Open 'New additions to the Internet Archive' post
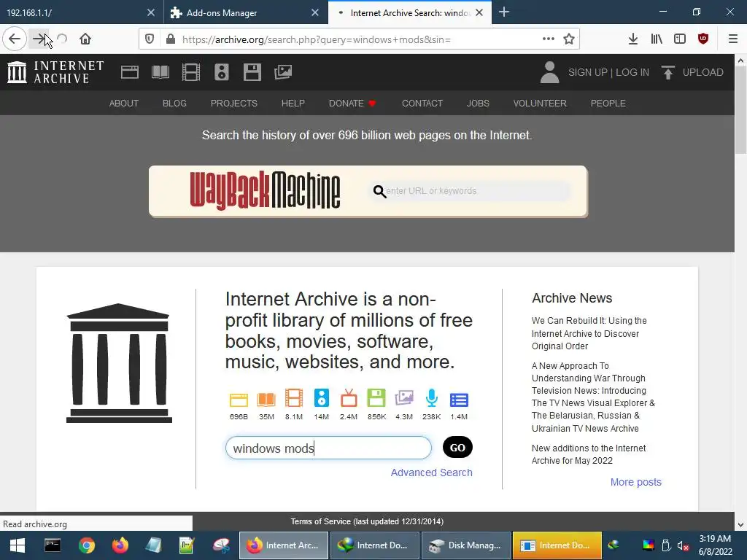 589,454
